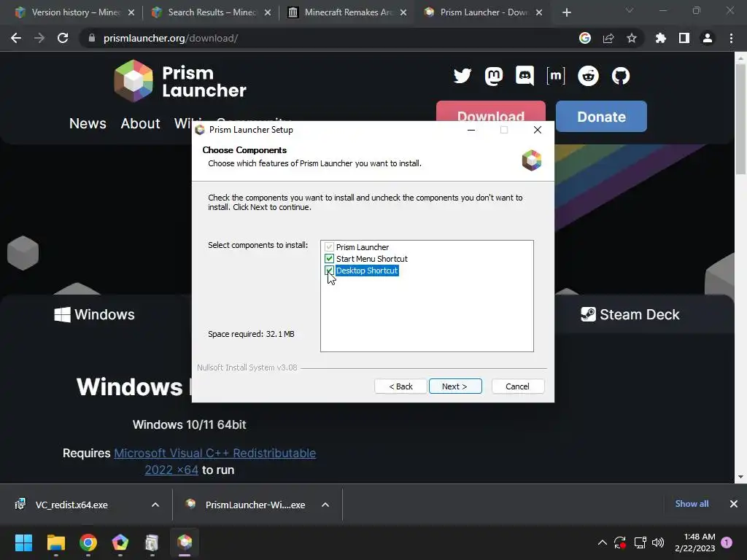Open Chrome three-dot menu
This screenshot has width=747, height=560.
coord(731,38)
